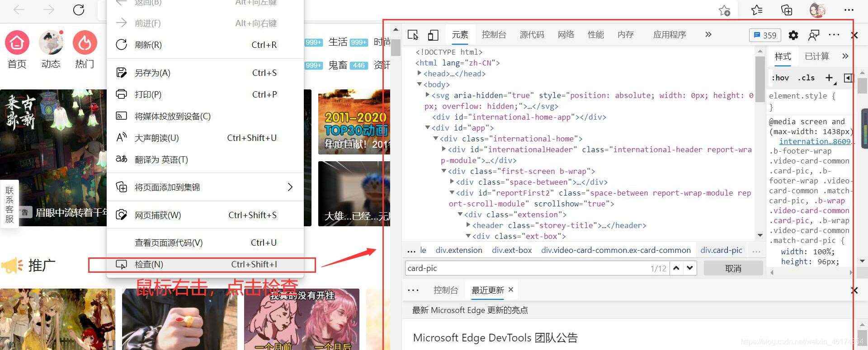
Task: Open the 359 issues counter button
Action: (765, 35)
